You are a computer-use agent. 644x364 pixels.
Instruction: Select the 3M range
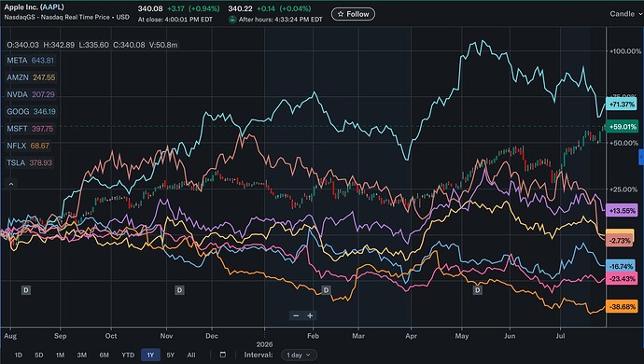click(82, 355)
